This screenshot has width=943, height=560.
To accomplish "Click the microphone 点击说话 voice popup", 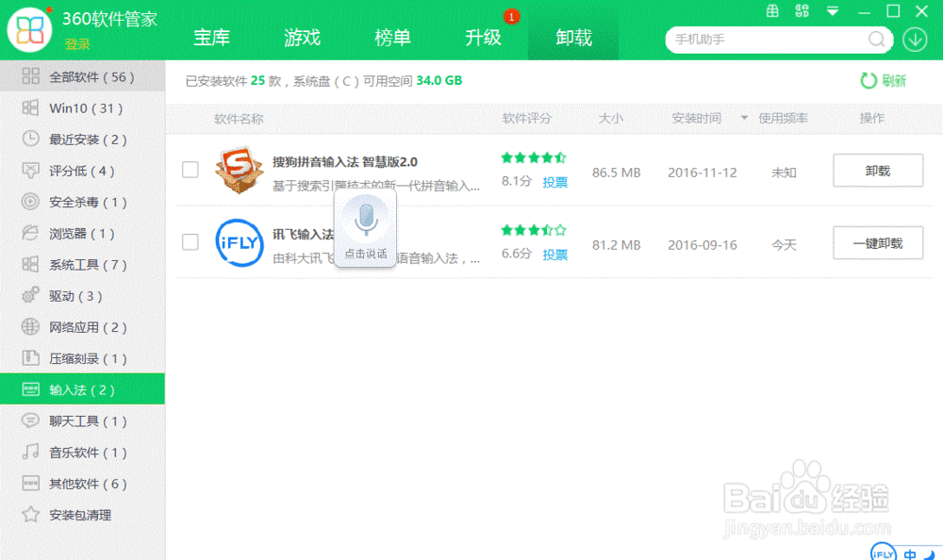I will pos(366,228).
